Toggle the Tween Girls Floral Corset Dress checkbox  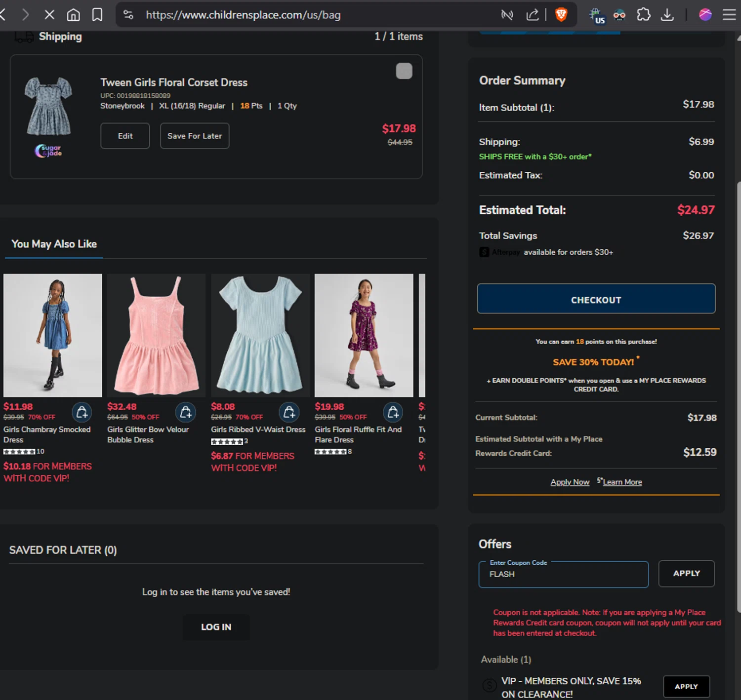click(404, 71)
